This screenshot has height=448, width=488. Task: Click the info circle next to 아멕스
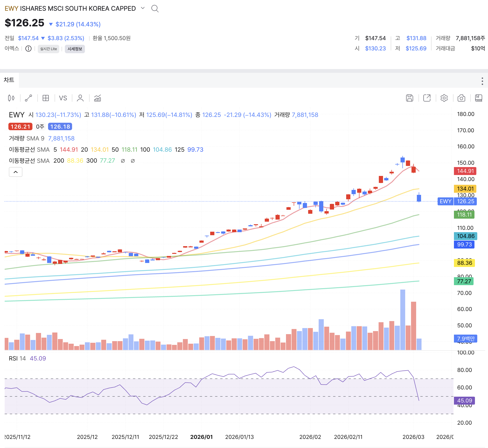click(28, 49)
